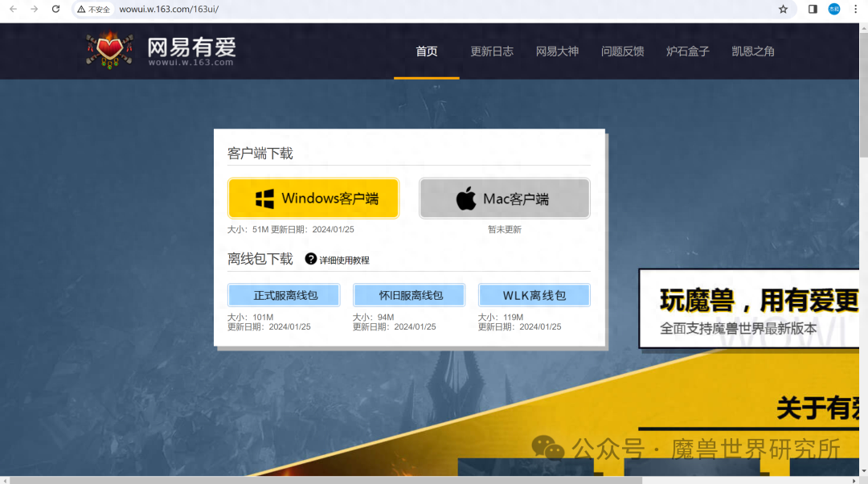Click the browser profile avatar icon

(833, 9)
